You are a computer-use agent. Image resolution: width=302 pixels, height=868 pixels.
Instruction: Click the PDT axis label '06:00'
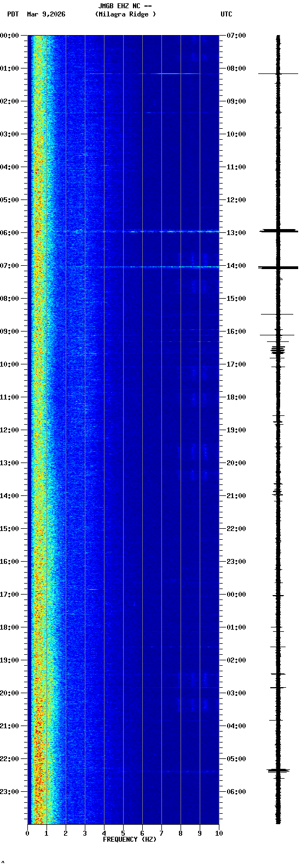(x=10, y=233)
